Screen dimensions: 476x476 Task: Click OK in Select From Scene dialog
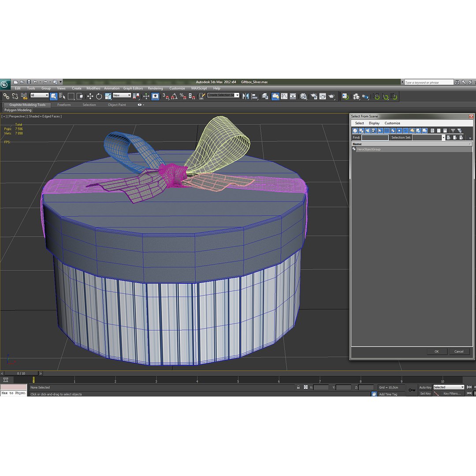(436, 352)
